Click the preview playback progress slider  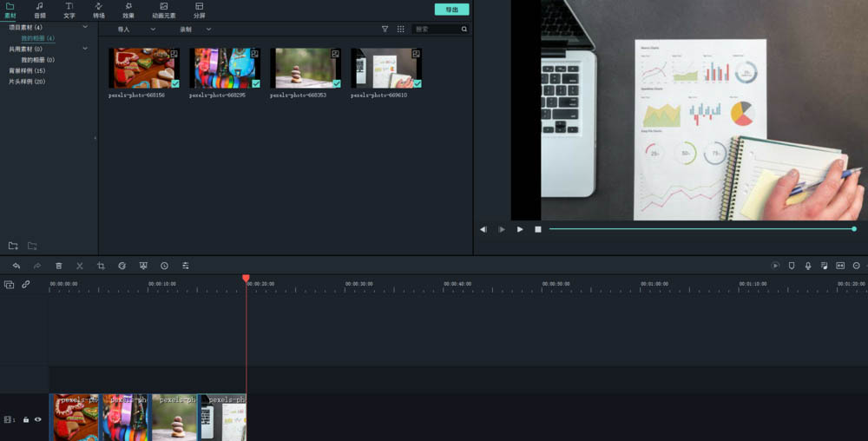click(702, 228)
